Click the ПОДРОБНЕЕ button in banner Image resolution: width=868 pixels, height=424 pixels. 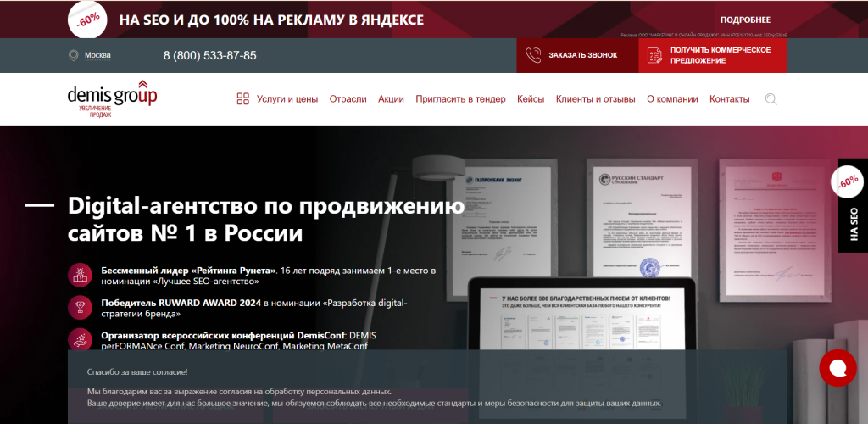745,20
